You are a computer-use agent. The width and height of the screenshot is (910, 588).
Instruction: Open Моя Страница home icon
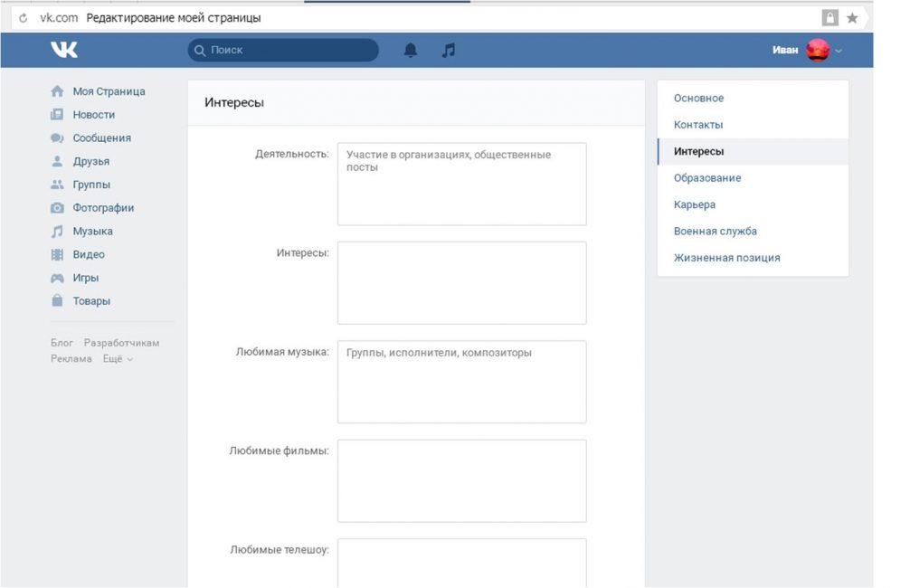pyautogui.click(x=57, y=91)
